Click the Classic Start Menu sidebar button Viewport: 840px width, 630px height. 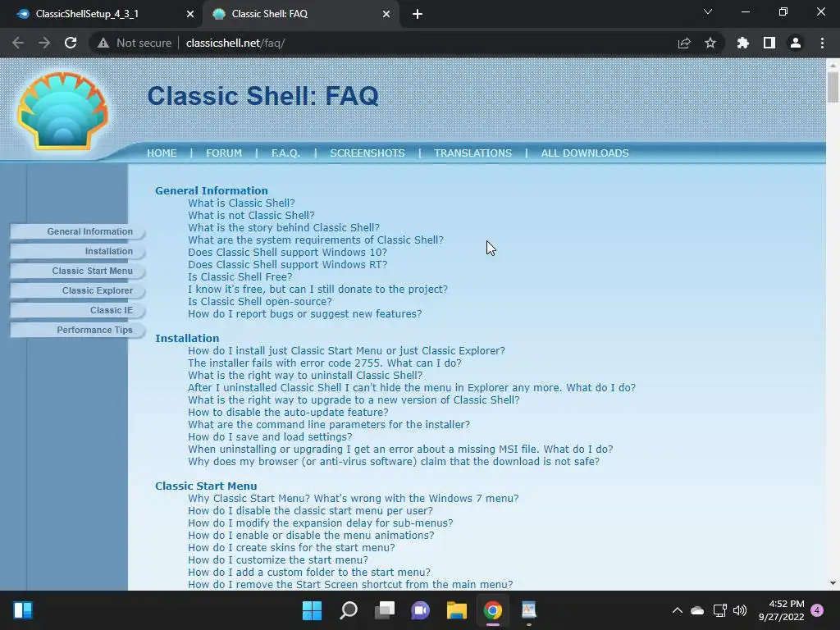(78, 271)
